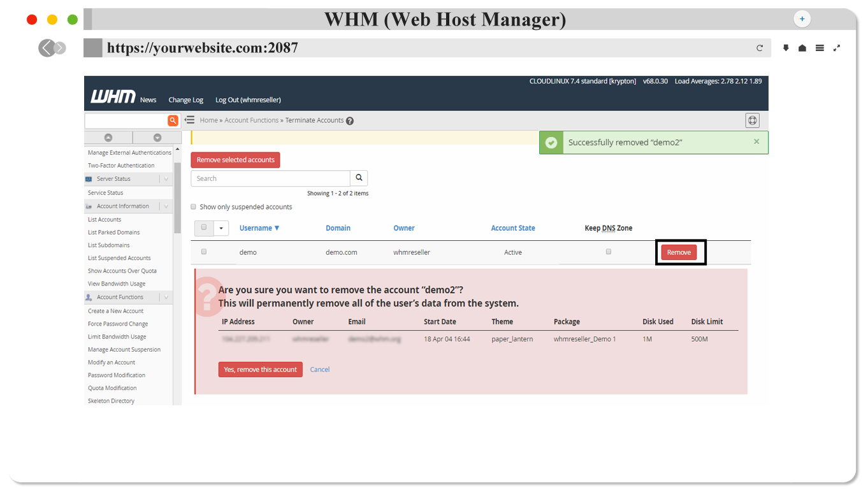Select the demo account row checkbox

204,252
